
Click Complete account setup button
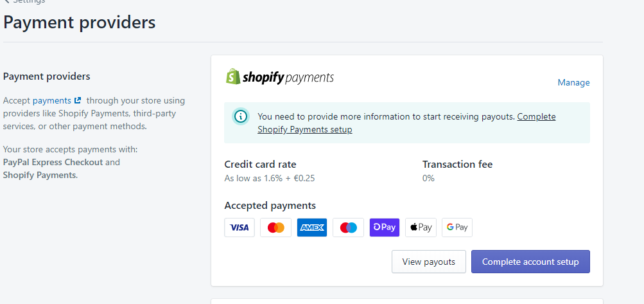tap(530, 262)
